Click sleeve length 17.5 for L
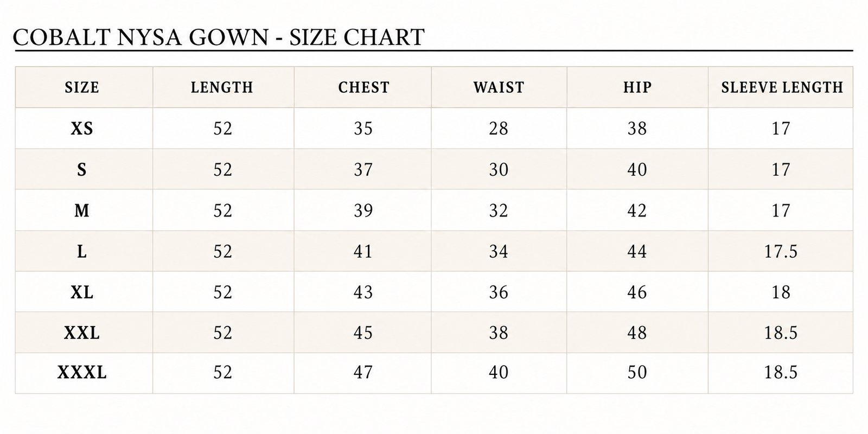The height and width of the screenshot is (434, 868). click(x=781, y=252)
